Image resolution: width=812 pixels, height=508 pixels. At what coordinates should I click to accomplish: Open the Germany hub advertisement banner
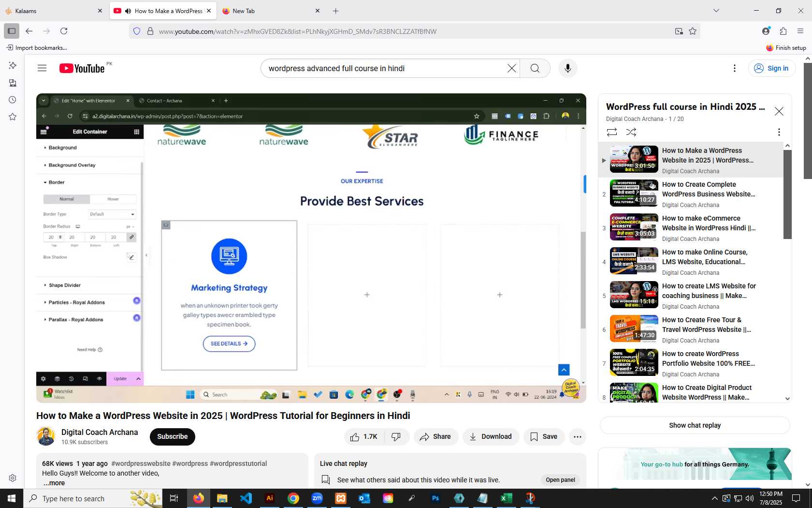coord(695,464)
